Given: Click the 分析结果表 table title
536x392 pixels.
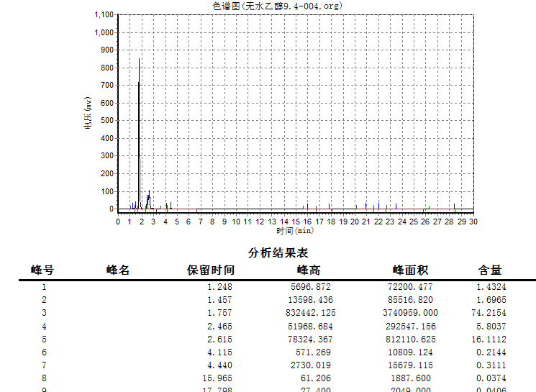Looking at the screenshot, I should (278, 253).
